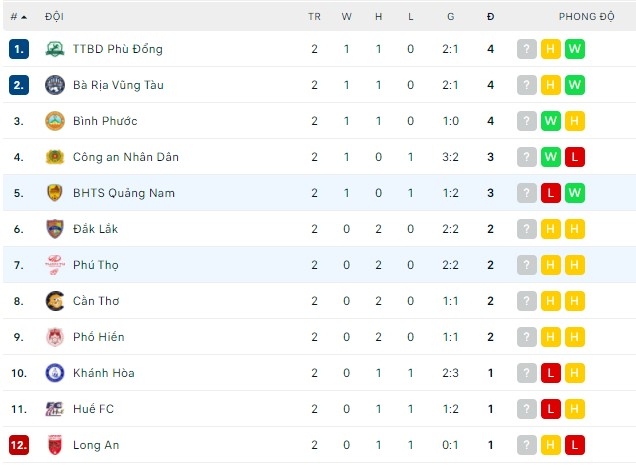Viewport: 636px width, 465px height.
Task: Click the blue rank 1 position badge
Action: click(x=19, y=49)
